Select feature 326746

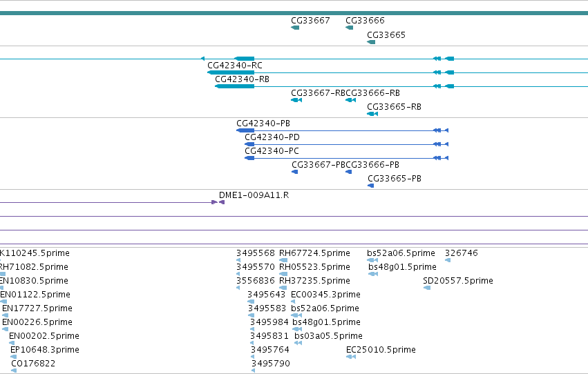(462, 253)
